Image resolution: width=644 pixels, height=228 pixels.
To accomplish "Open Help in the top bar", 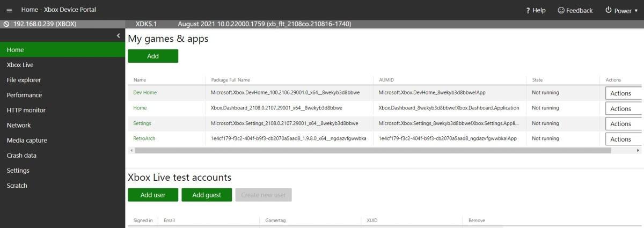I will pyautogui.click(x=536, y=10).
